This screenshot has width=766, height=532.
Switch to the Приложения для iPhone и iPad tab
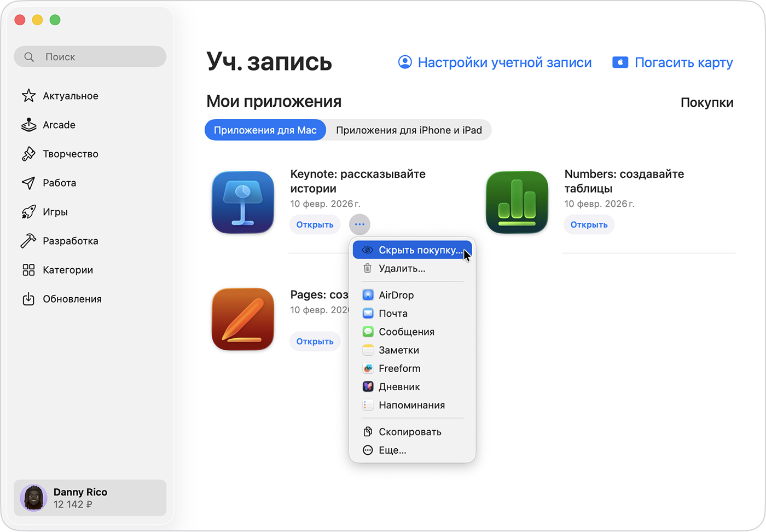coord(408,130)
